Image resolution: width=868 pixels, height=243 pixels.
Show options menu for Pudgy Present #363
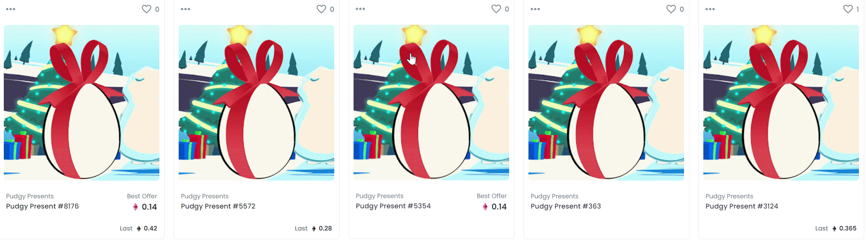535,9
